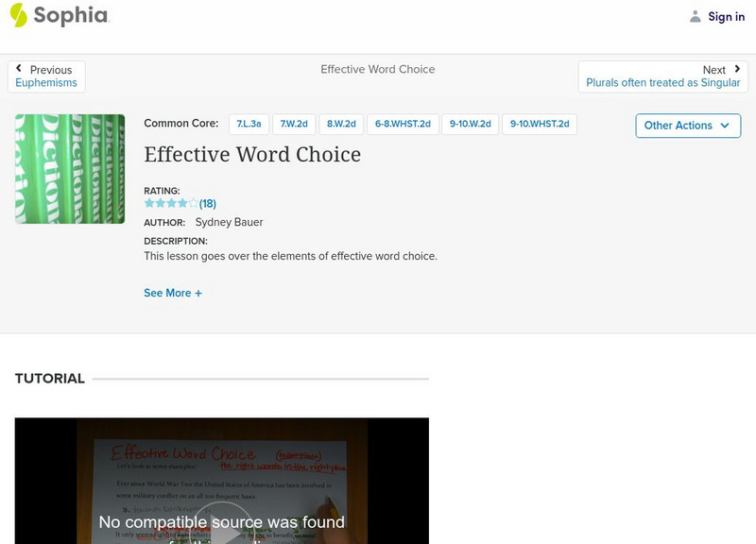Open the Euphemisms previous lesson
This screenshot has height=544, width=756.
[45, 82]
